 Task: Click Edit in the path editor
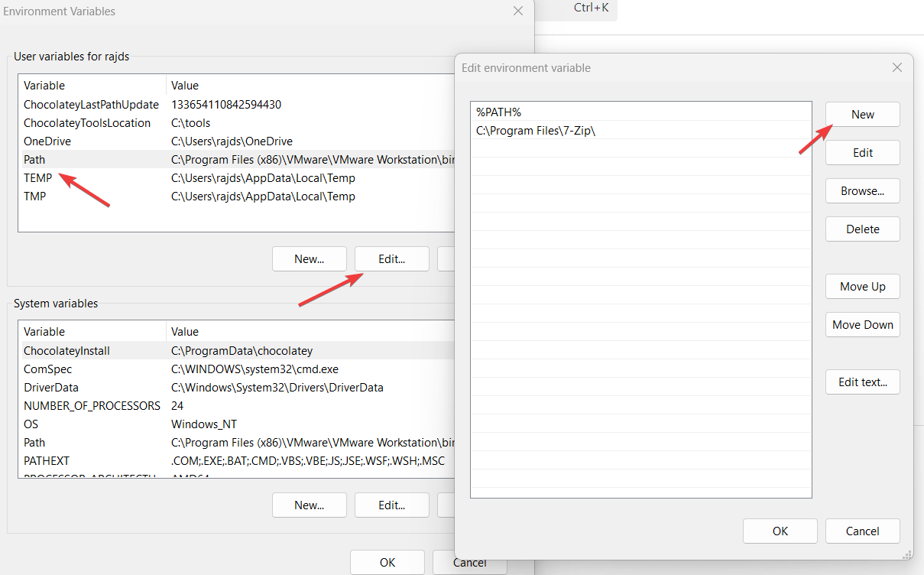(x=862, y=152)
